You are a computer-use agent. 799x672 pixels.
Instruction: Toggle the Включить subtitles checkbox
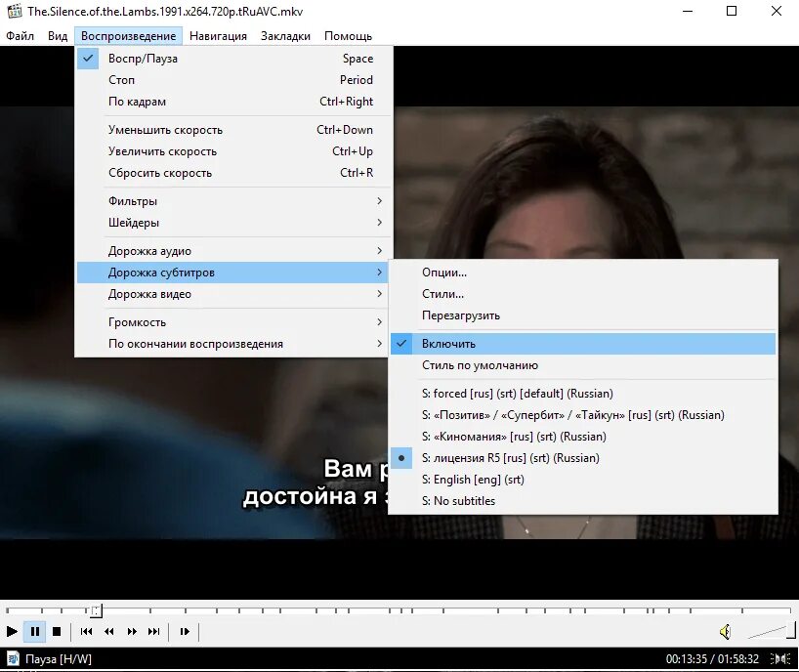tap(583, 344)
